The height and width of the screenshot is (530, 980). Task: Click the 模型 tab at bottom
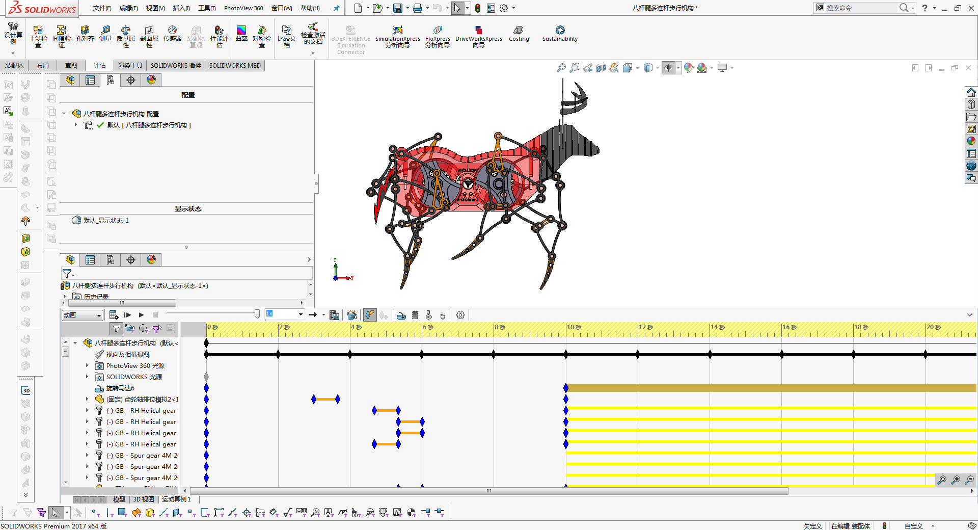click(x=119, y=499)
